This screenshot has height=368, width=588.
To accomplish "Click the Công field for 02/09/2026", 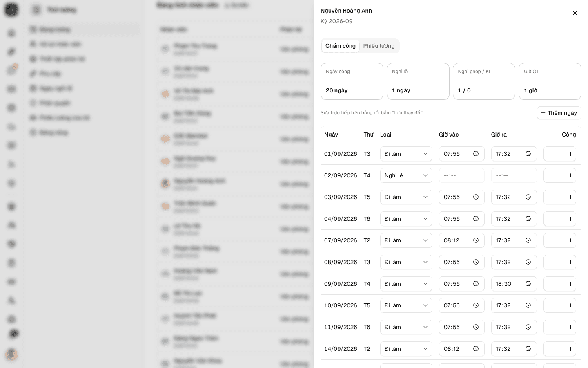I will (x=559, y=175).
